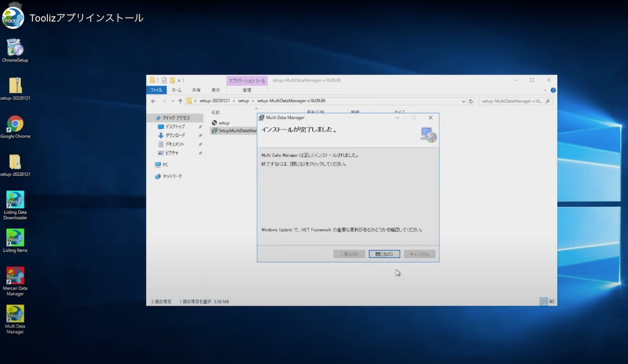This screenshot has height=364, width=628.
Task: Click the installer computer-and-disc icon
Action: click(428, 134)
